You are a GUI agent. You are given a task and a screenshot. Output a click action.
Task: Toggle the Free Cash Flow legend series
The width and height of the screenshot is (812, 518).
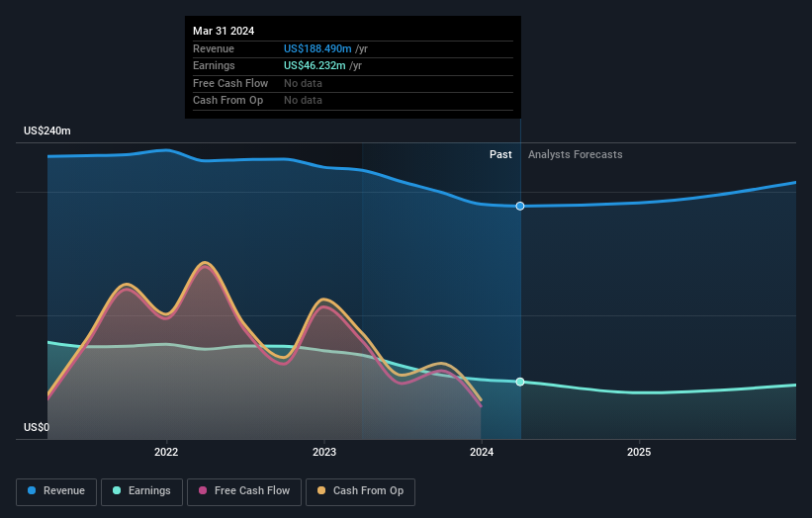[244, 491]
